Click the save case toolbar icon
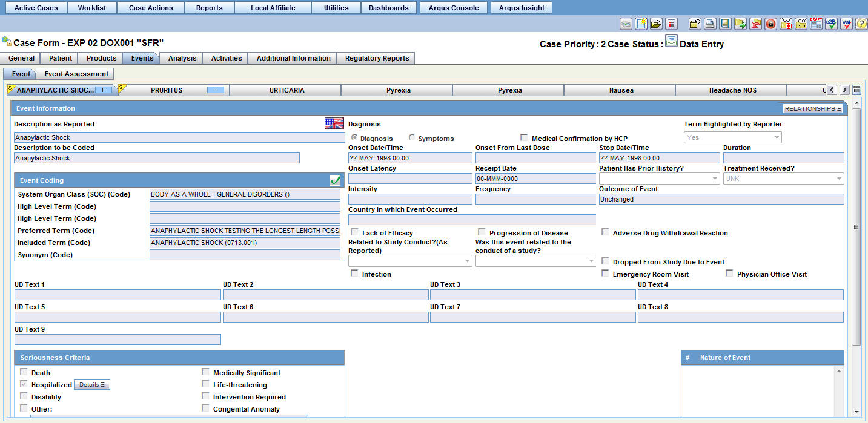Screen dimensions: 868x423 coord(724,24)
